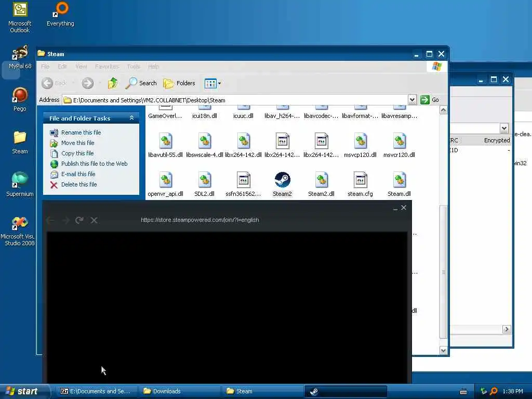This screenshot has height=399, width=532.
Task: Click the on-screen keyboard tray icon
Action: point(463,392)
